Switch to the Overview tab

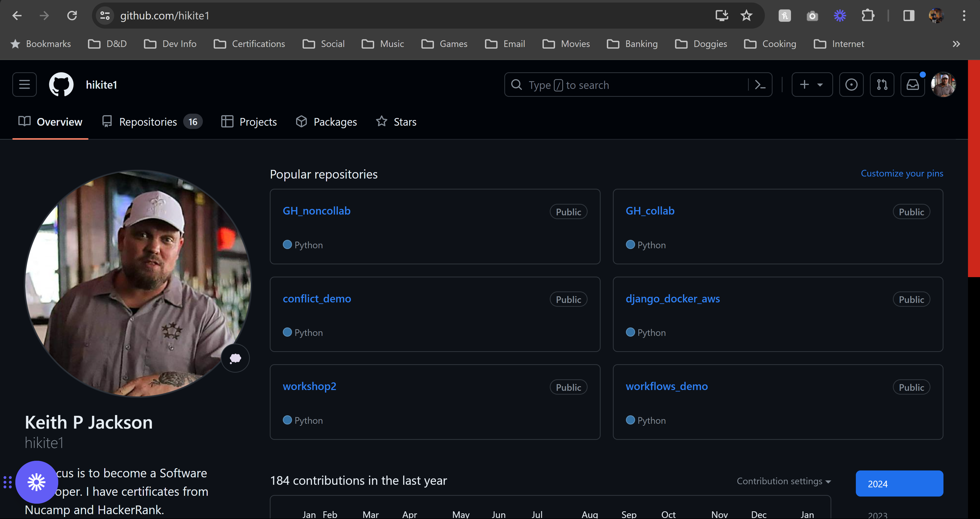50,122
